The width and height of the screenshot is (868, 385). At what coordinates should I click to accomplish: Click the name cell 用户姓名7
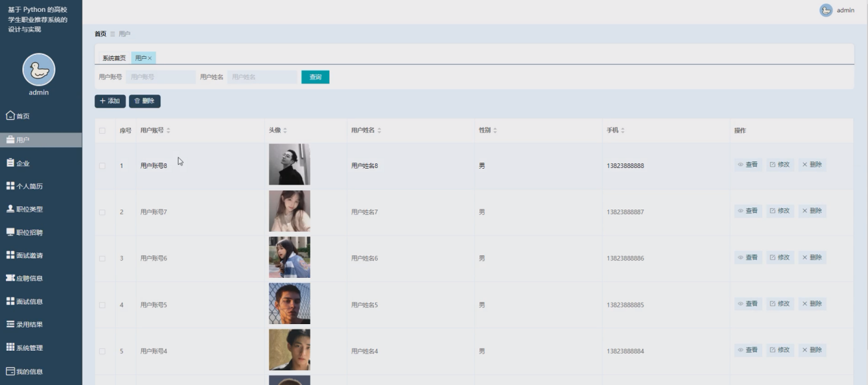[364, 212]
